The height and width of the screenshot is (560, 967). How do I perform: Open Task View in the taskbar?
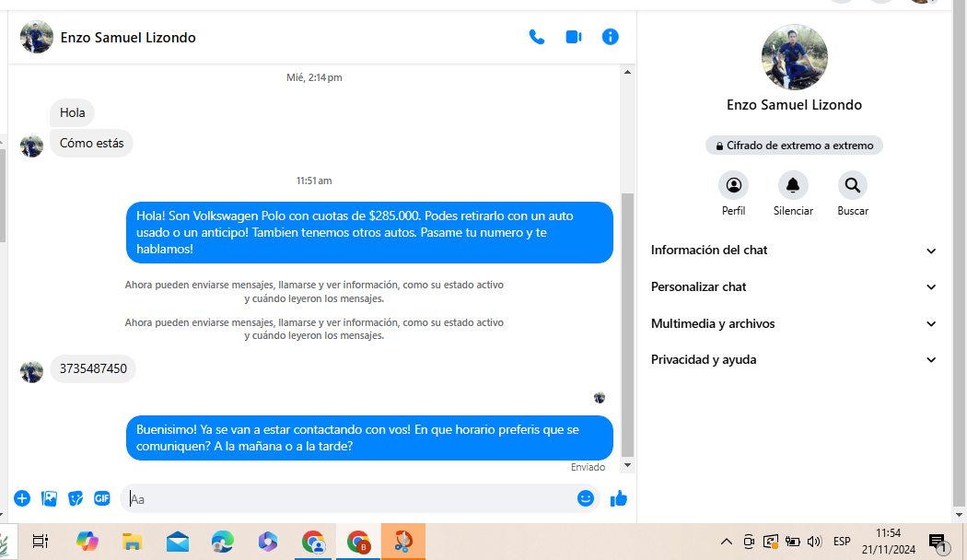(x=41, y=542)
